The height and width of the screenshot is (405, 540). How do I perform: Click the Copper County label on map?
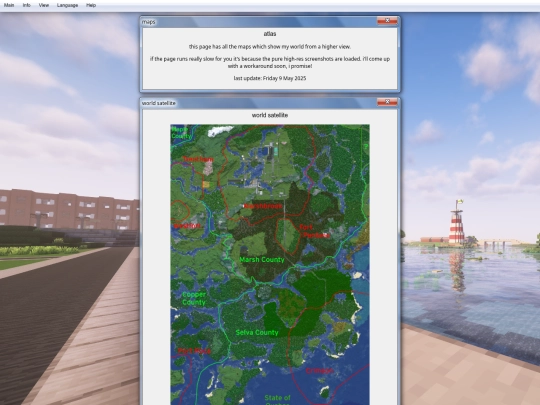pos(194,298)
